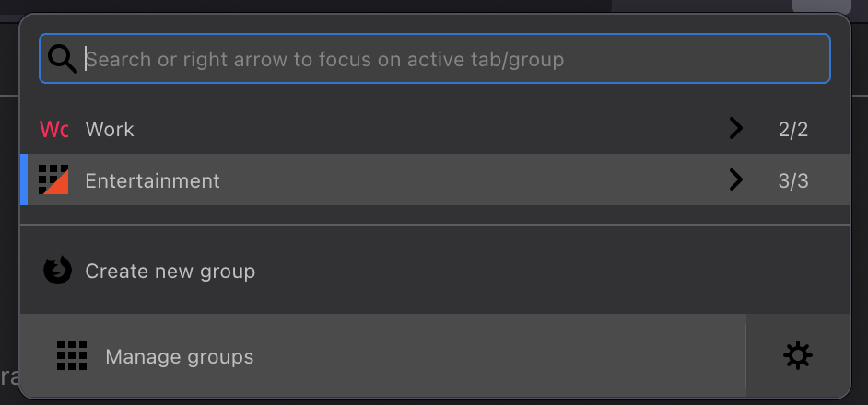Choose the Create new group text
The width and height of the screenshot is (868, 405).
click(x=170, y=272)
